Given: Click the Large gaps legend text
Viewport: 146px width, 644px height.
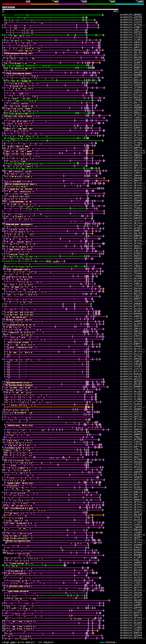Looking at the screenshot, I should [28, 642].
